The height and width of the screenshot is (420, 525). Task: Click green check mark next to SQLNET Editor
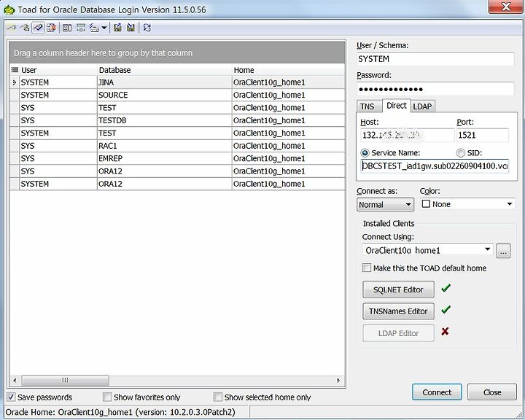click(446, 288)
